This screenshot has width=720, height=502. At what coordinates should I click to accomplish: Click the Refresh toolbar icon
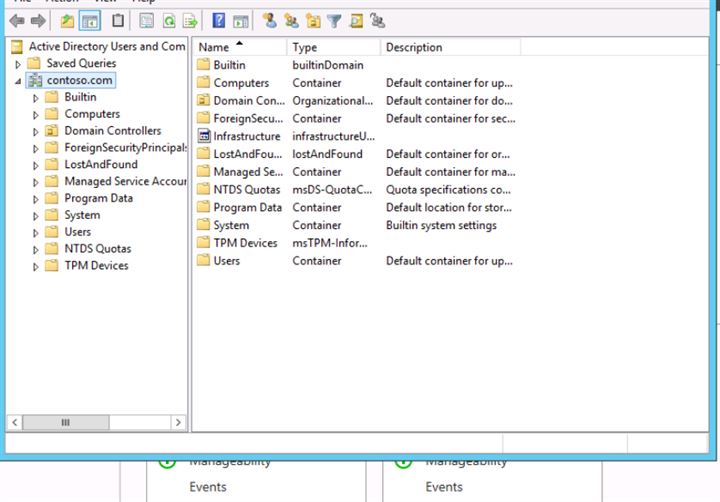[x=169, y=20]
